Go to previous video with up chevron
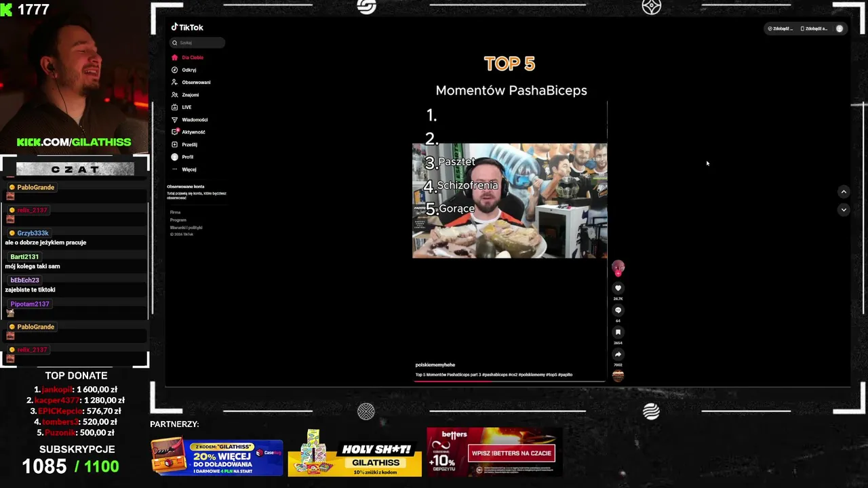 pos(844,192)
